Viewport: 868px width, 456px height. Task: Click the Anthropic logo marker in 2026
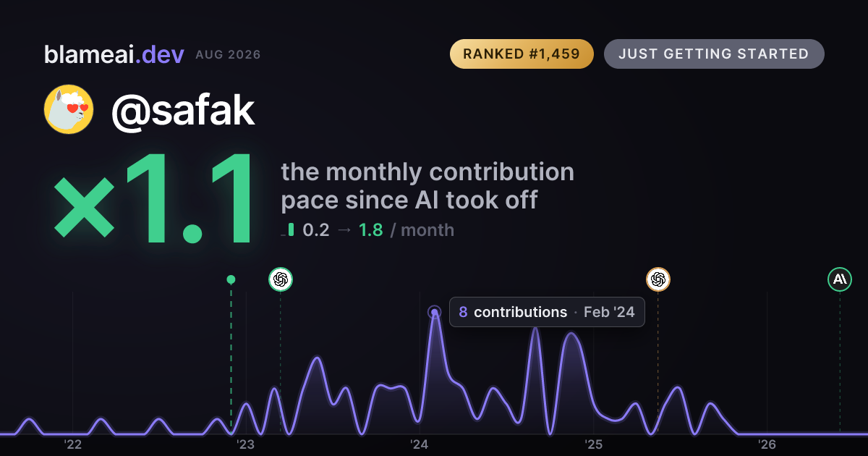[x=840, y=279]
